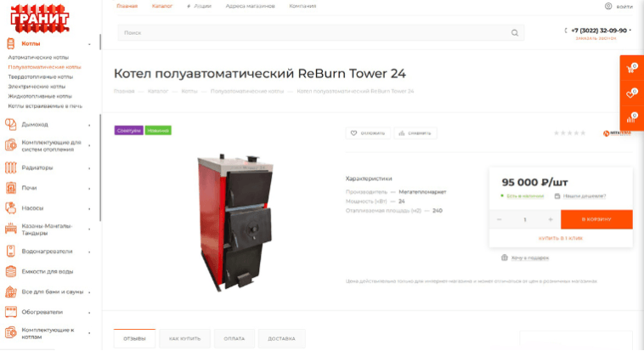Image resolution: width=644 pixels, height=351 pixels.
Task: Expand the Дымоход category arrow
Action: 89,125
